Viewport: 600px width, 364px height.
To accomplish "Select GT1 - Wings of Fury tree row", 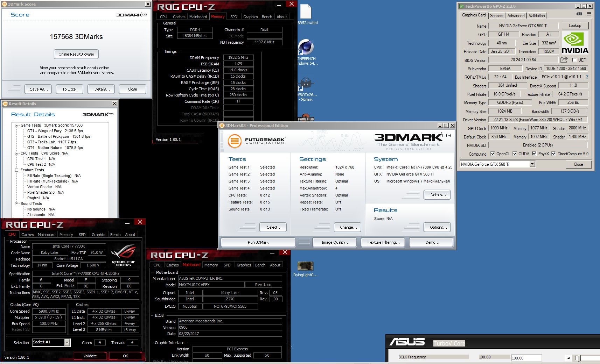I will (55, 131).
